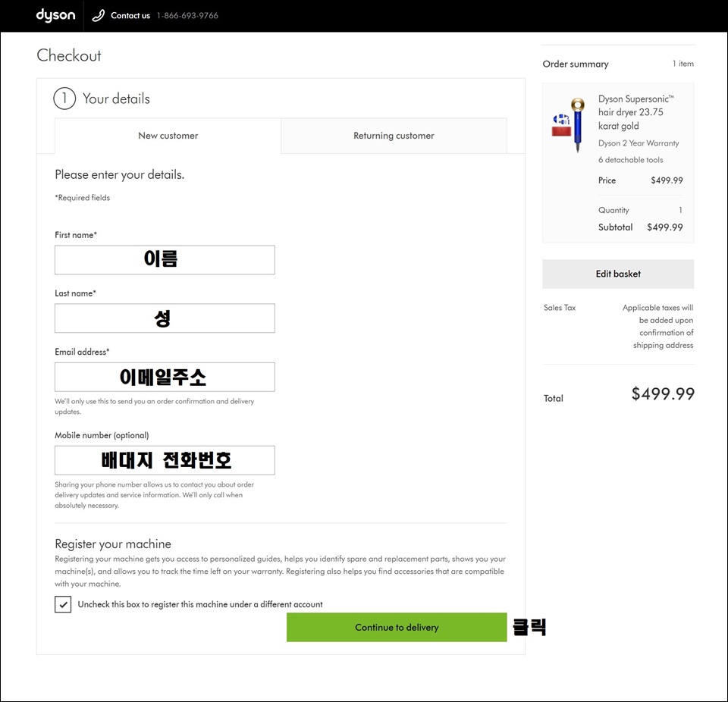728x702 pixels.
Task: Focus the Email address input field
Action: click(165, 377)
